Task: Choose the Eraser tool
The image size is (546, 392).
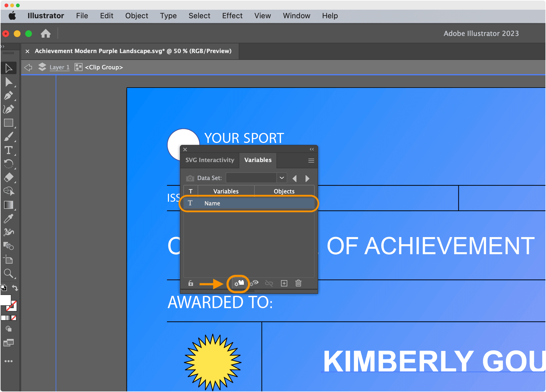Action: point(9,177)
